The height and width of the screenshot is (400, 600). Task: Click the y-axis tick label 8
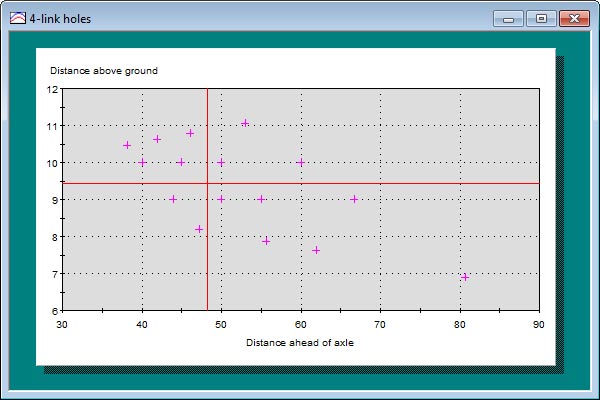(x=55, y=238)
